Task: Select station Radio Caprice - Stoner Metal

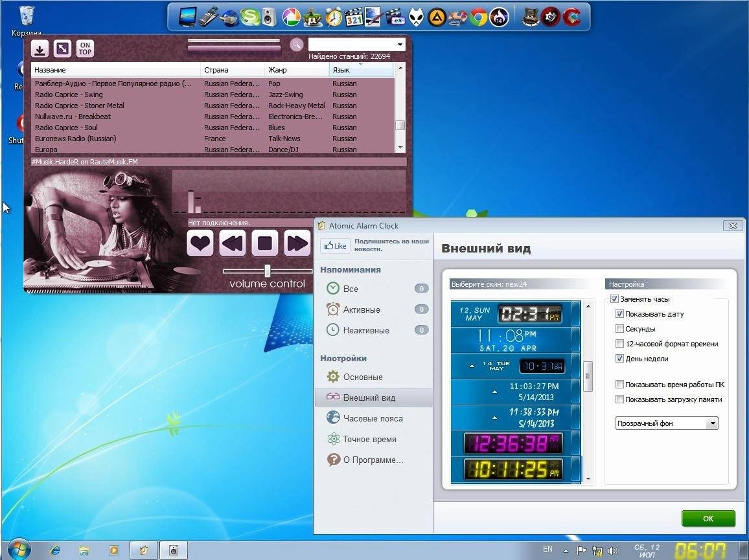Action: [213, 106]
